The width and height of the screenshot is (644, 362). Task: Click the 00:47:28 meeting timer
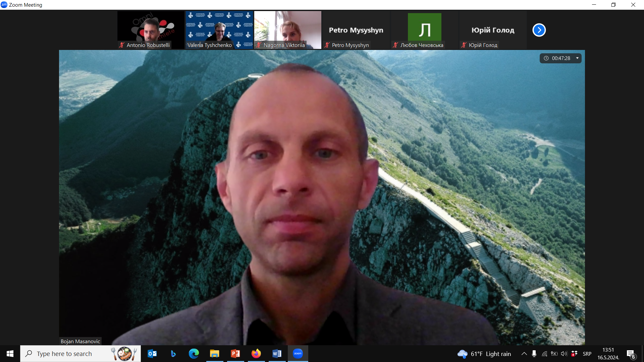pyautogui.click(x=561, y=58)
